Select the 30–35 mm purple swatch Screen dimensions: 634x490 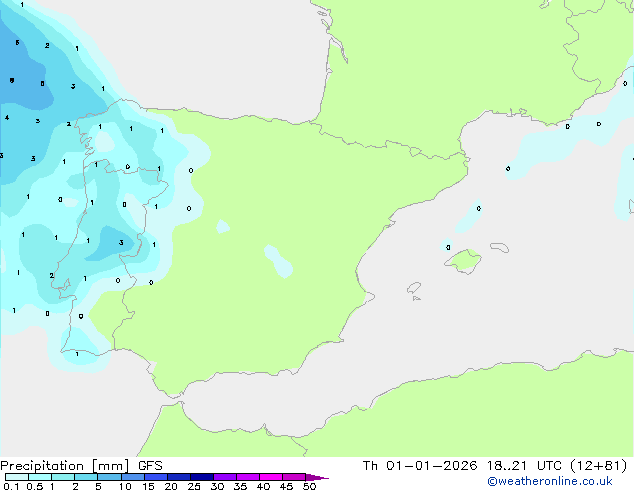(x=225, y=477)
